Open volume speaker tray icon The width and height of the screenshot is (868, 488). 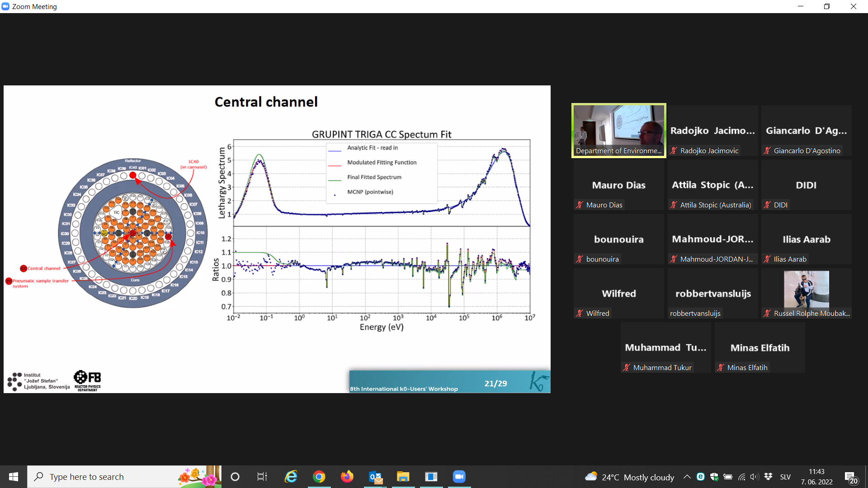(754, 477)
